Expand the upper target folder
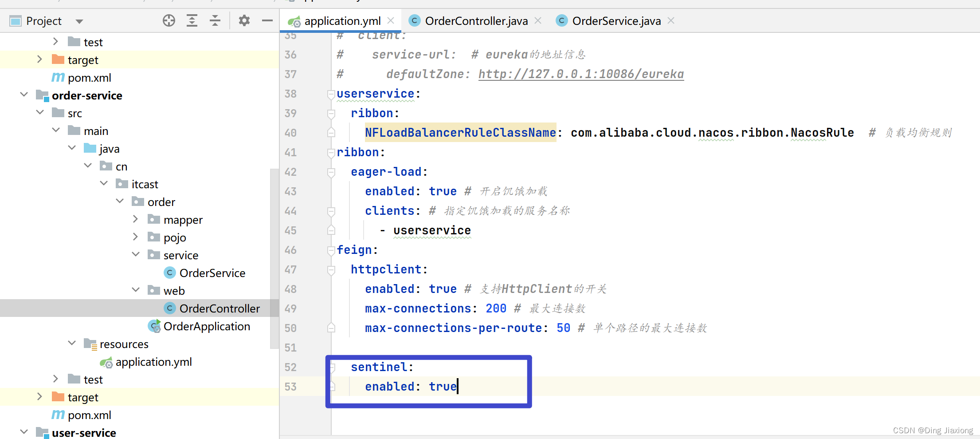Screen dimensions: 980x439 [39, 59]
